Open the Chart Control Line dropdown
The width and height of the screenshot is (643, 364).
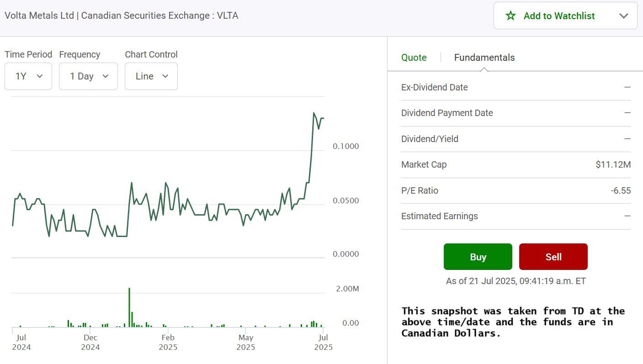pos(151,76)
